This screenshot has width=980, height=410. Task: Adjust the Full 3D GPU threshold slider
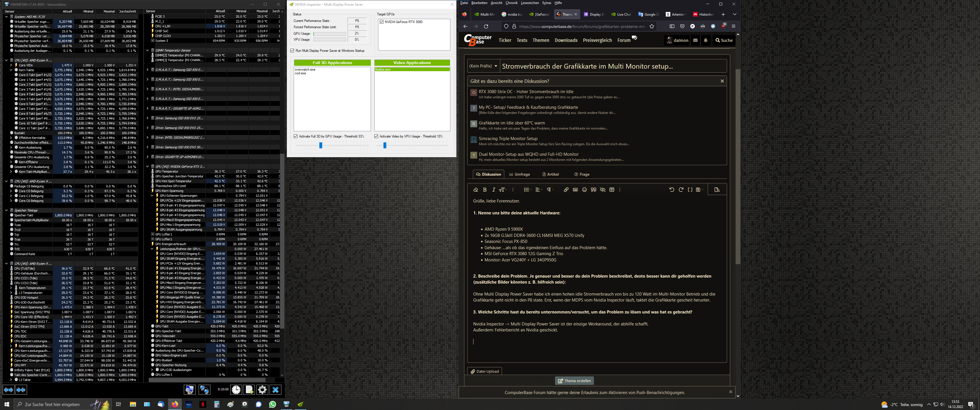[x=321, y=145]
